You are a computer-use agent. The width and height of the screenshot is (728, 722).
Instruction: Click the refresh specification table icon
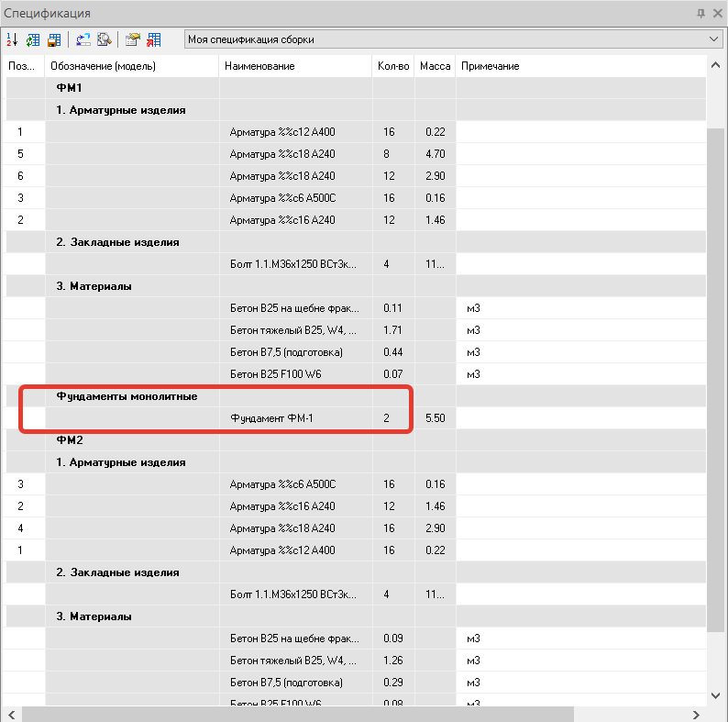coord(33,39)
